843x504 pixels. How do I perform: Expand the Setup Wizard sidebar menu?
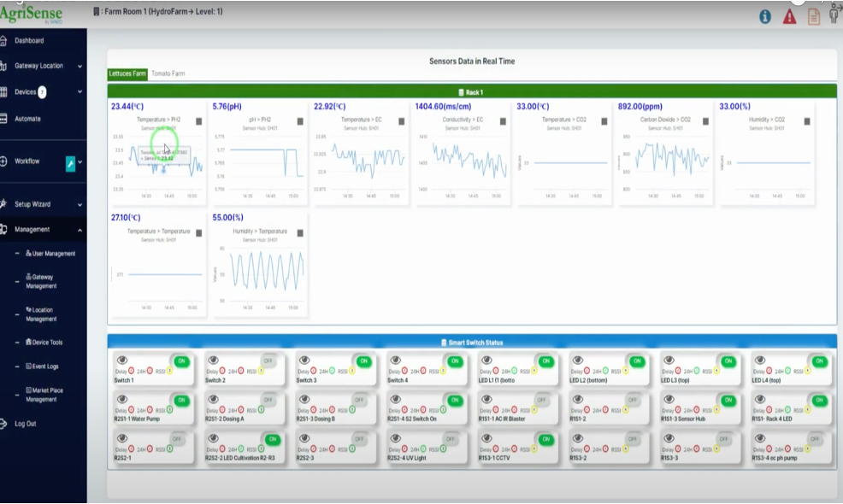80,205
